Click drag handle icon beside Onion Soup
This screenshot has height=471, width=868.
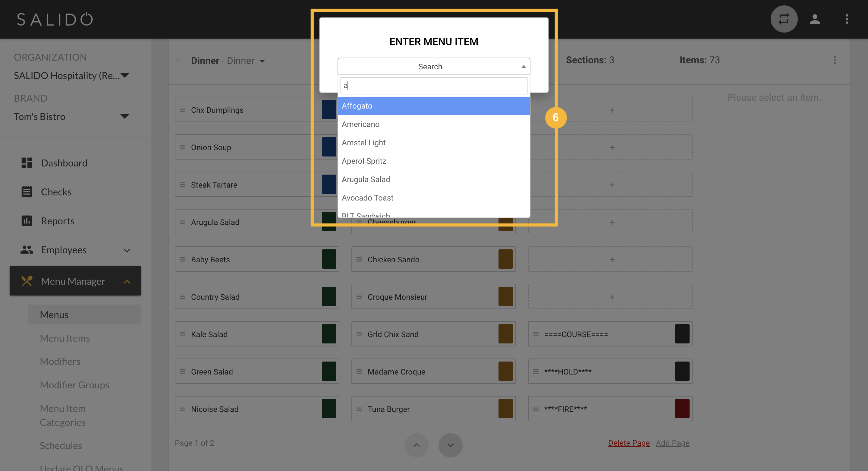tap(183, 147)
